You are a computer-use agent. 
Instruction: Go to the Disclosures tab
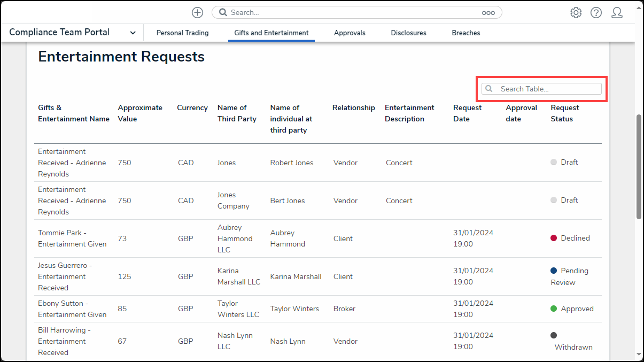408,33
